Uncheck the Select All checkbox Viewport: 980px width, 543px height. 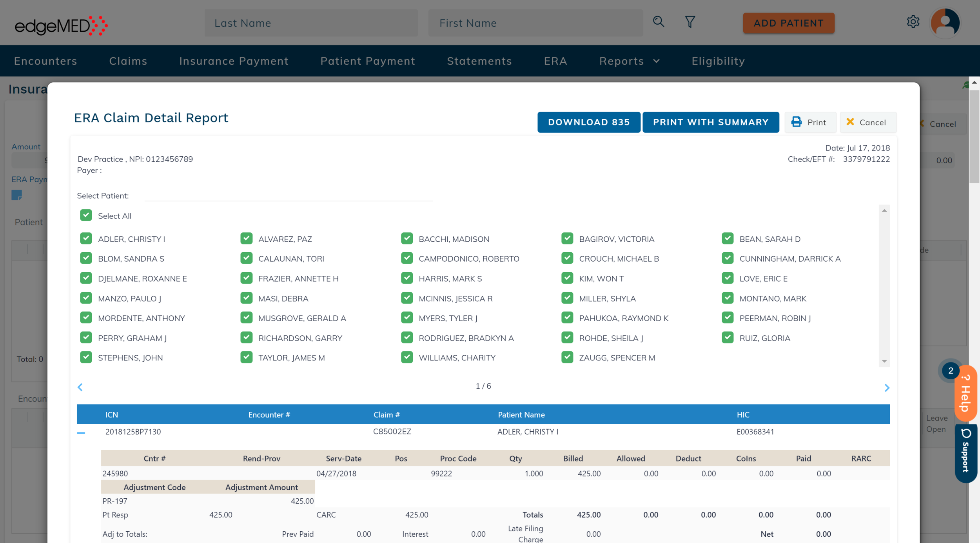(86, 215)
